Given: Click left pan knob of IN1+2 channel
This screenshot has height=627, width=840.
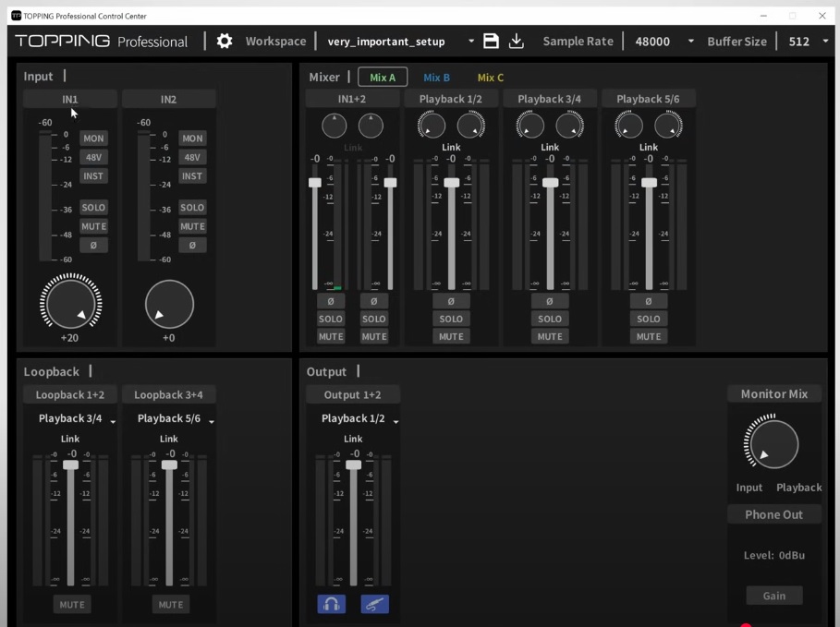Looking at the screenshot, I should pyautogui.click(x=335, y=126).
